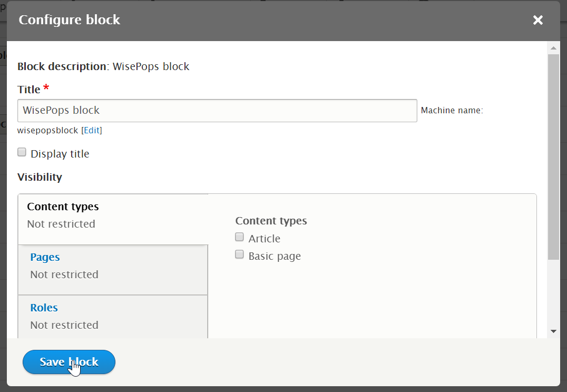Viewport: 567px width, 392px height.
Task: Check the Basic page content type
Action: [239, 254]
